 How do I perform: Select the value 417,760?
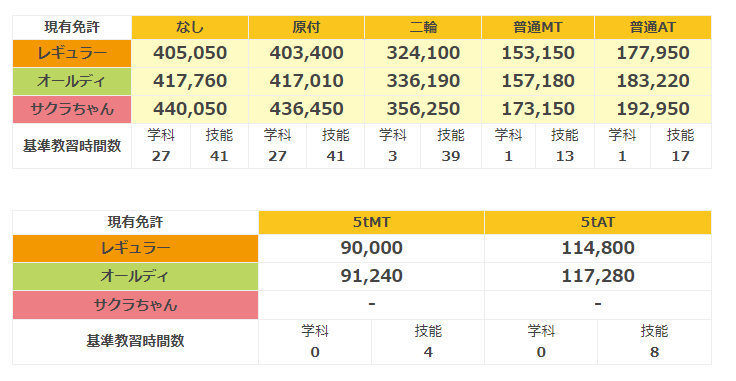(x=190, y=81)
